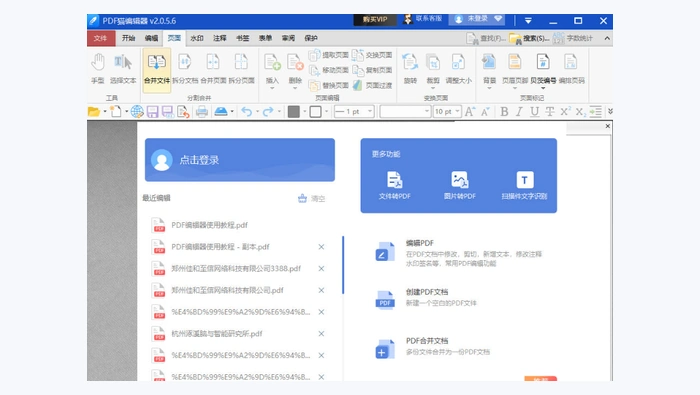Click the Redo arrow icon
700x395 pixels.
268,112
